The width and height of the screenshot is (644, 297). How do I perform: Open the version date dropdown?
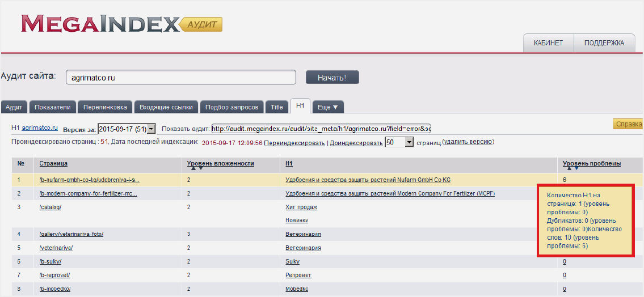151,129
